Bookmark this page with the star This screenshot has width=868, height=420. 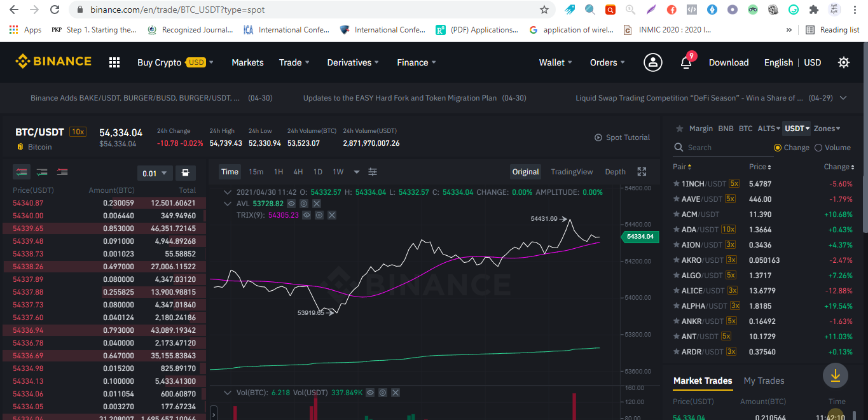pyautogui.click(x=544, y=10)
